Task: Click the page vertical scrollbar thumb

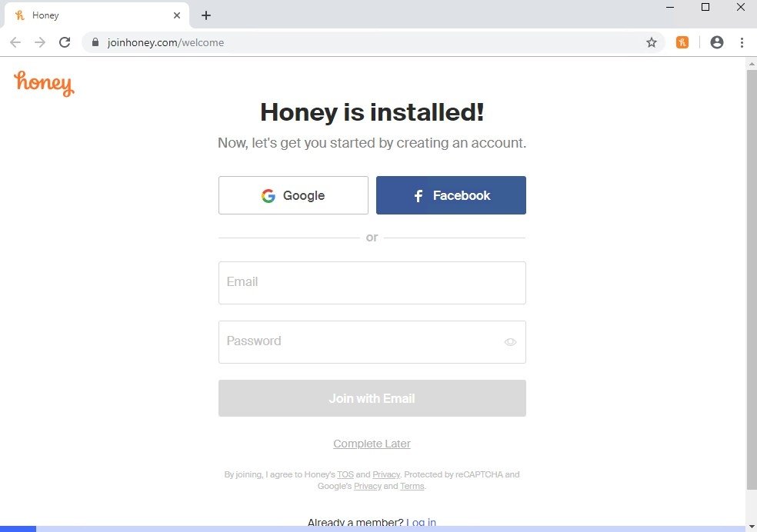Action: [x=752, y=280]
